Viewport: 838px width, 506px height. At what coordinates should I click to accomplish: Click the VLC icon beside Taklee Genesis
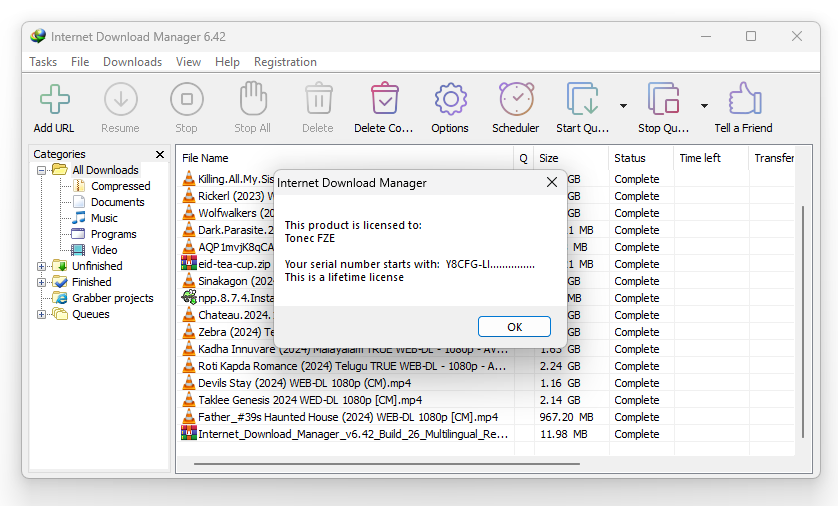click(x=189, y=400)
